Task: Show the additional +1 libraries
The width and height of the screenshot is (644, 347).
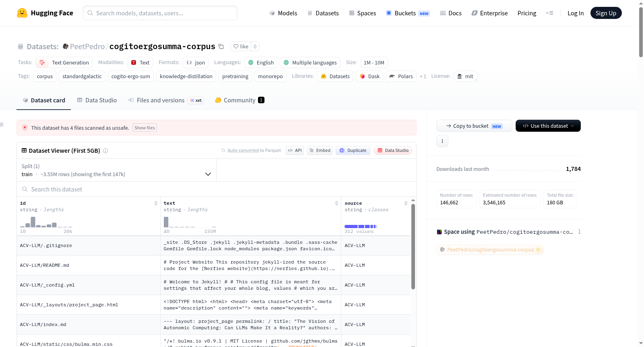Action: pos(423,76)
